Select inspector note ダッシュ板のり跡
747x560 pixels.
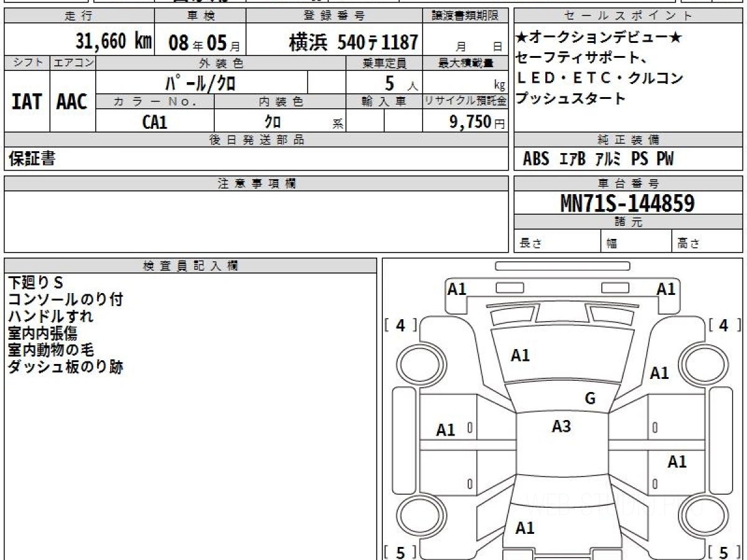click(65, 367)
